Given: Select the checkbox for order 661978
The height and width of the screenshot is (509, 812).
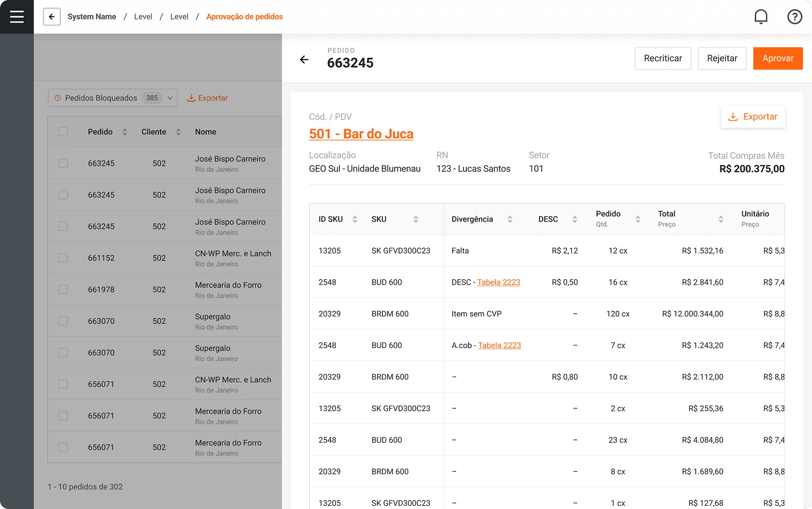Looking at the screenshot, I should click(x=64, y=289).
